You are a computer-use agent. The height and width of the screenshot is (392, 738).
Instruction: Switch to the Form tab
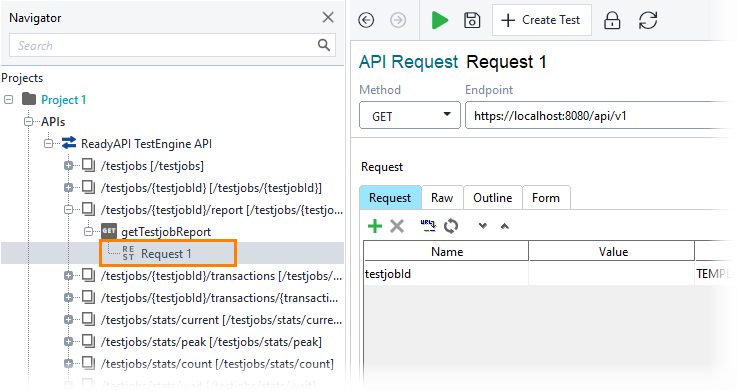pyautogui.click(x=546, y=198)
